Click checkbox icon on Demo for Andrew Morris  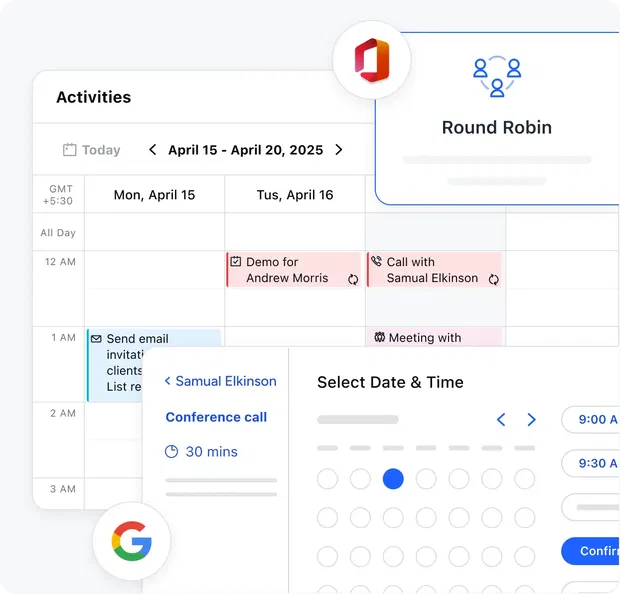236,262
